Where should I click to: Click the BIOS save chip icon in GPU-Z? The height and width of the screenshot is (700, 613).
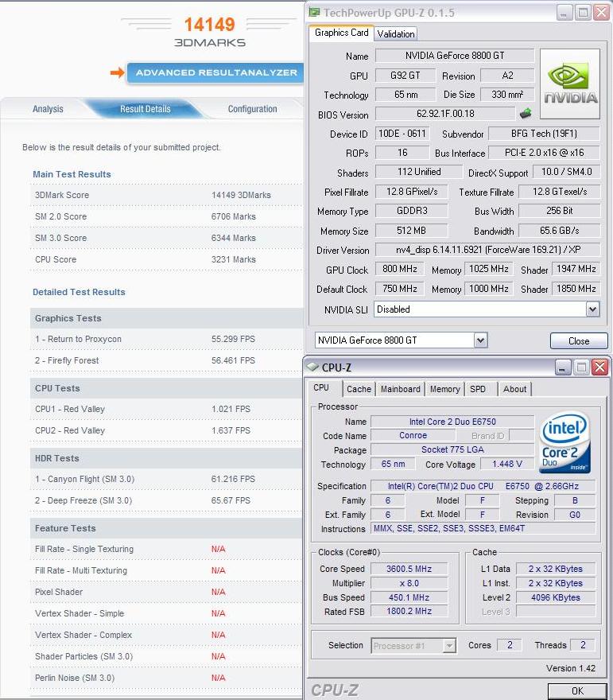pos(526,114)
